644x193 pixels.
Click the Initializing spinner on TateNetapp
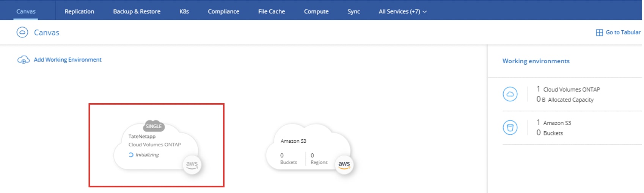(x=131, y=155)
